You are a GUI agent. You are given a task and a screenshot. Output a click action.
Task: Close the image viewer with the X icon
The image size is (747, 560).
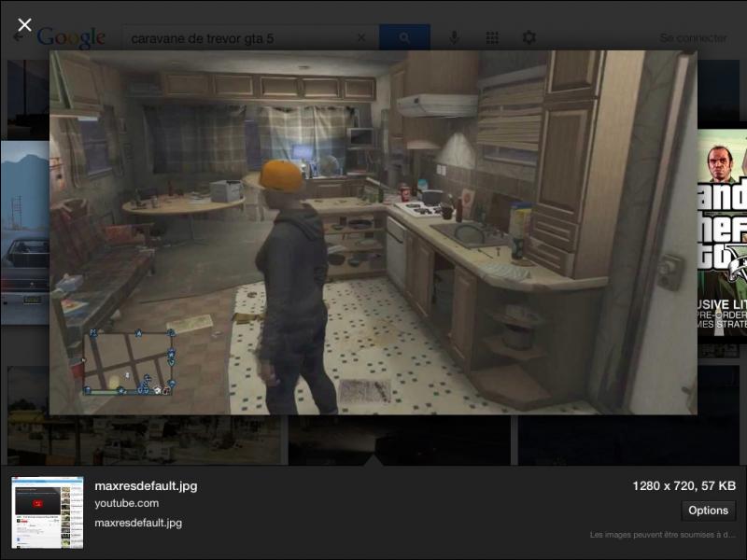pyautogui.click(x=24, y=25)
